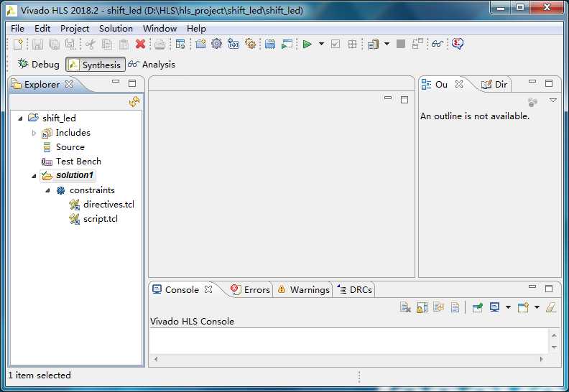Open the Open Console dropdown arrow
This screenshot has width=569, height=392.
tap(537, 307)
